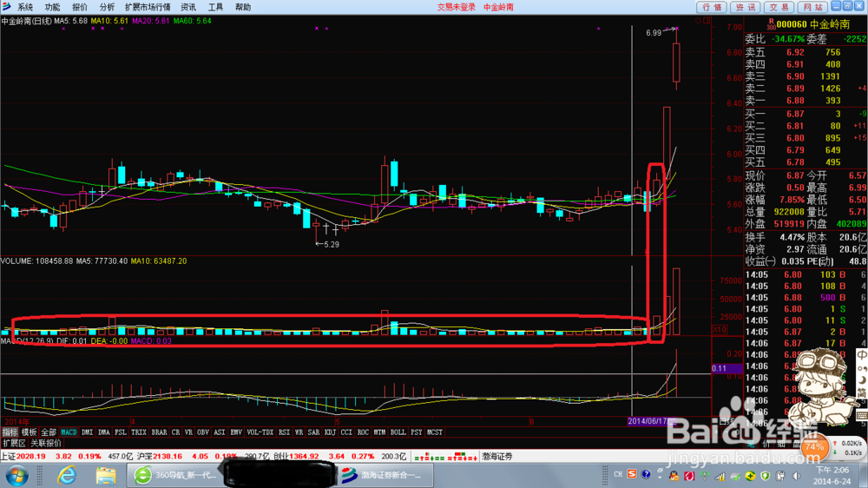Switch indicator to ROC
Image resolution: width=868 pixels, height=488 pixels.
[363, 432]
